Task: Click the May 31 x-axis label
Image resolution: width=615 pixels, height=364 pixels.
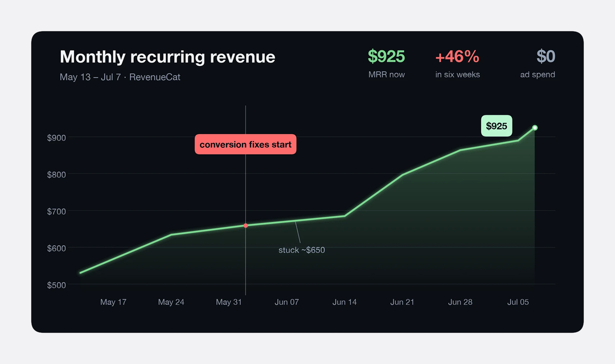Action: coord(229,302)
